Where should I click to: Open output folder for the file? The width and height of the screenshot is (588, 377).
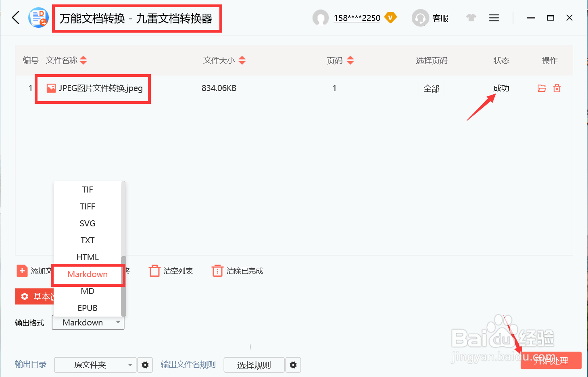542,88
